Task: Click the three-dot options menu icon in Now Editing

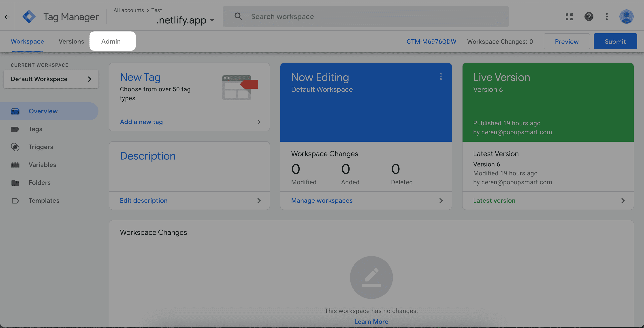Action: (x=441, y=77)
